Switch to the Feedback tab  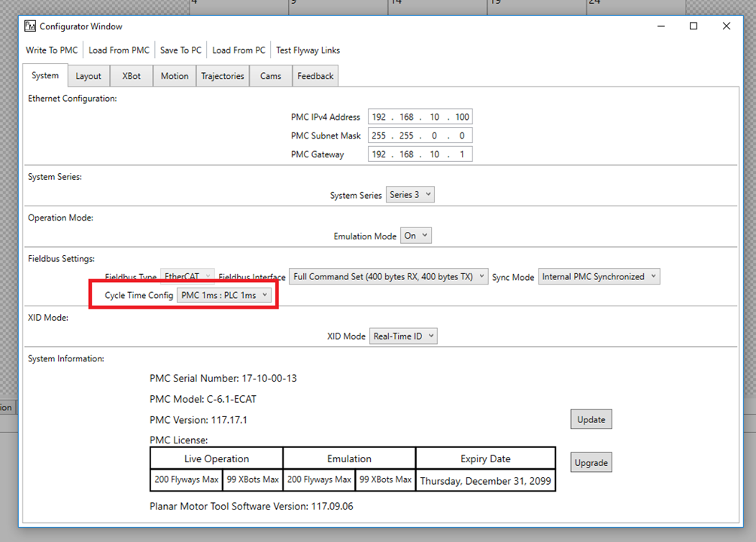(315, 76)
